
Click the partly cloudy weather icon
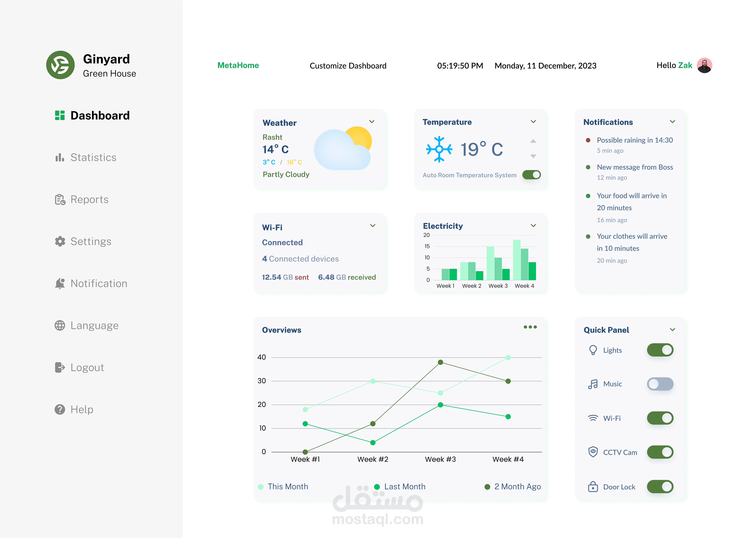343,148
